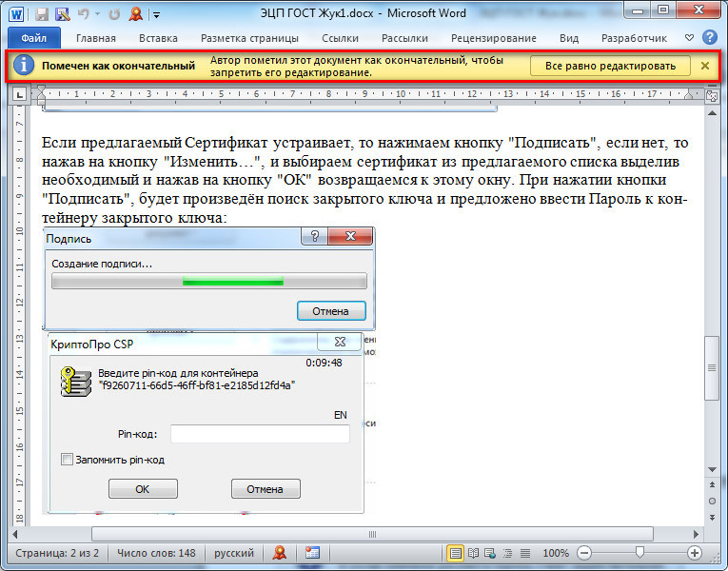Screen dimensions: 728x571
Task: Click the zoom out minus button
Action: point(584,553)
